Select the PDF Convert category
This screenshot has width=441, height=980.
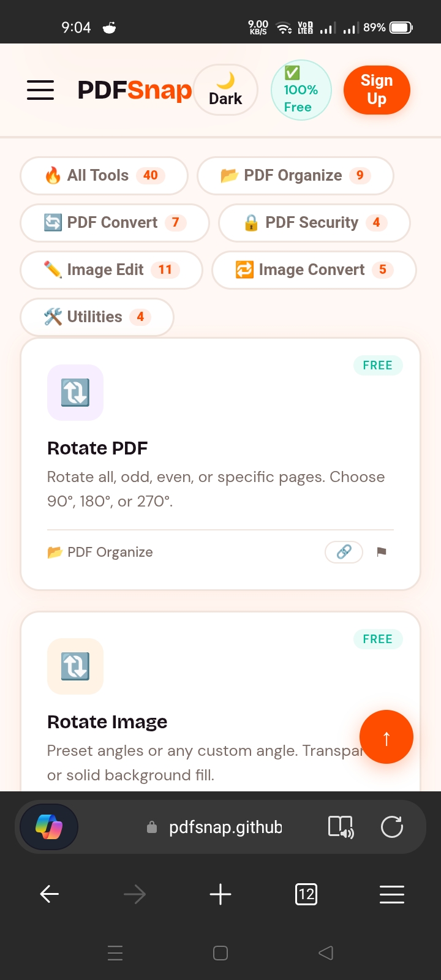point(115,223)
